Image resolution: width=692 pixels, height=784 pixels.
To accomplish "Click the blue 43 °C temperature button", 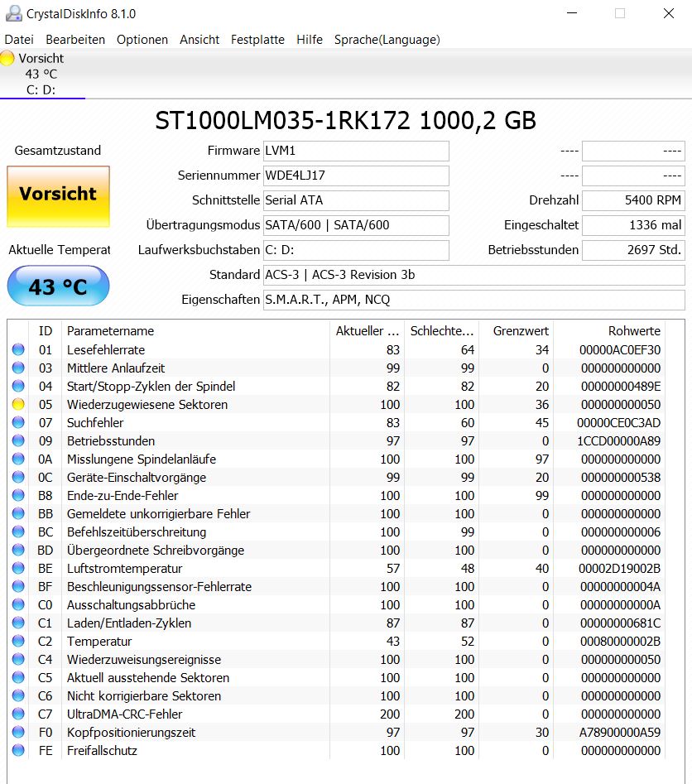I will coord(59,286).
